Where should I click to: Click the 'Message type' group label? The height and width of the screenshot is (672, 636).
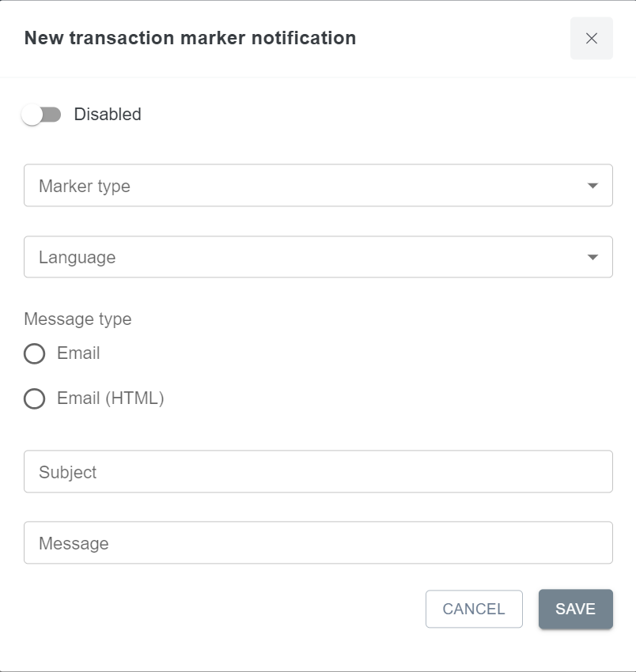pos(78,319)
